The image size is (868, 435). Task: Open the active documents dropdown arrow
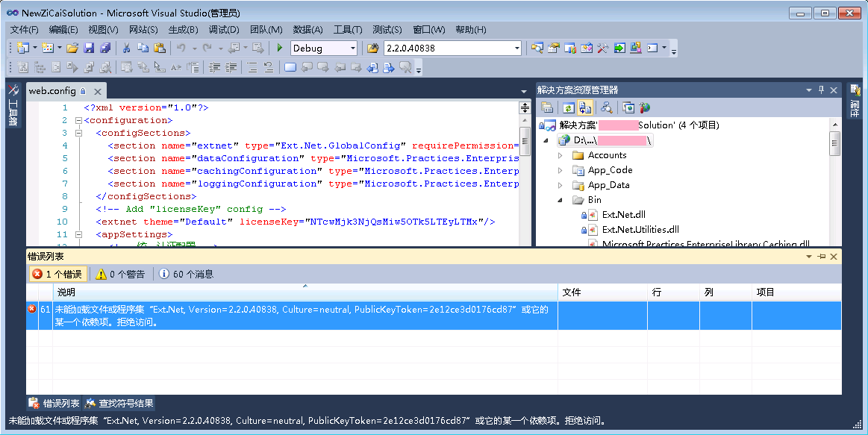tap(524, 91)
